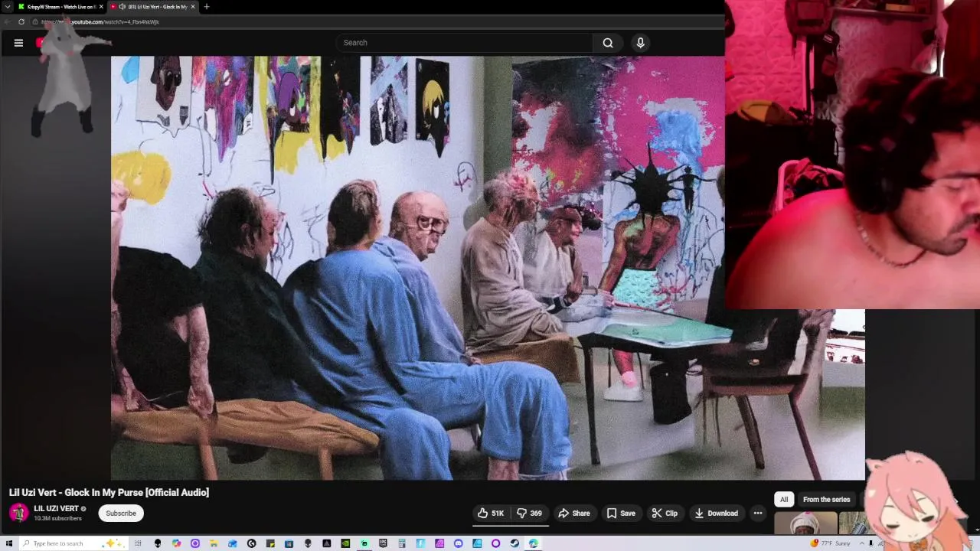Mute the audio-playing YouTube tab speaker icon

pos(122,7)
